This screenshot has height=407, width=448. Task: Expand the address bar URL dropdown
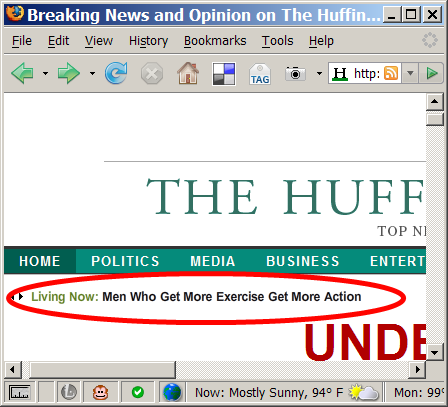(x=410, y=73)
